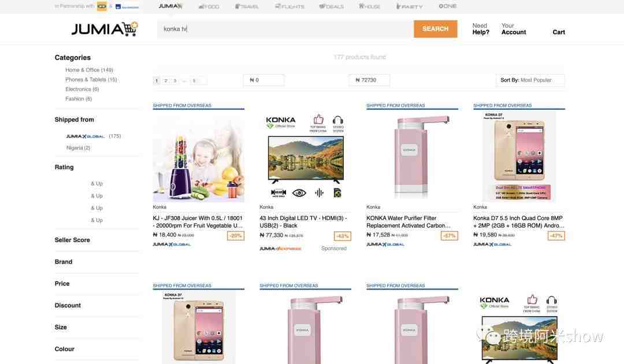This screenshot has height=364, width=624.
Task: Open the product photo of the 43 Inch LED TV listing
Action: coord(305,157)
